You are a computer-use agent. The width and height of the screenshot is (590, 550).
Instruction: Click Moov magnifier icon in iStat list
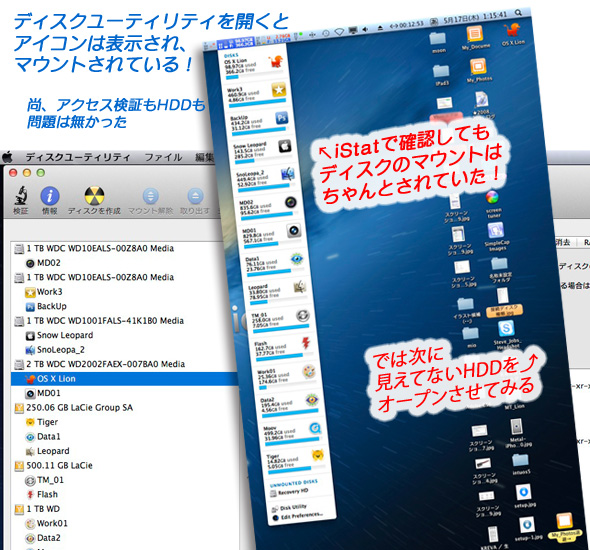[x=315, y=428]
